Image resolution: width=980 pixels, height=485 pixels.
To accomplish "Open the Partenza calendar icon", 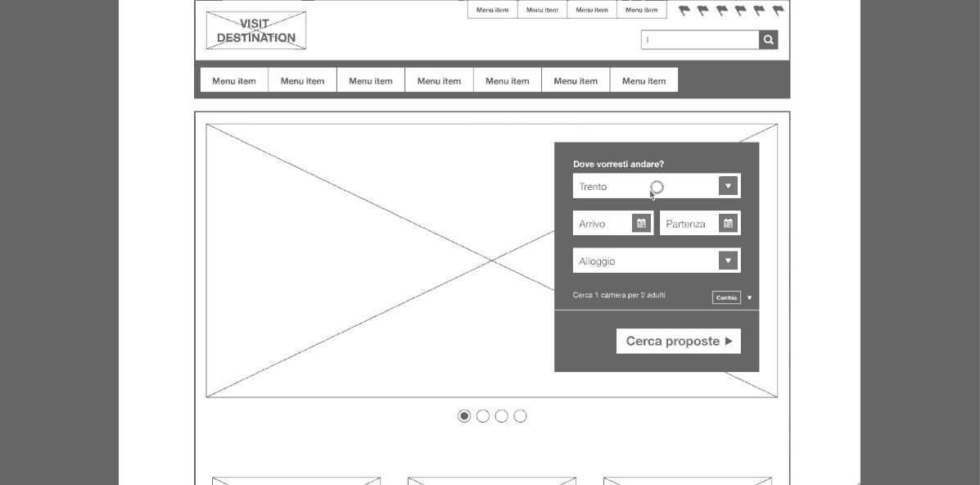I will point(728,224).
